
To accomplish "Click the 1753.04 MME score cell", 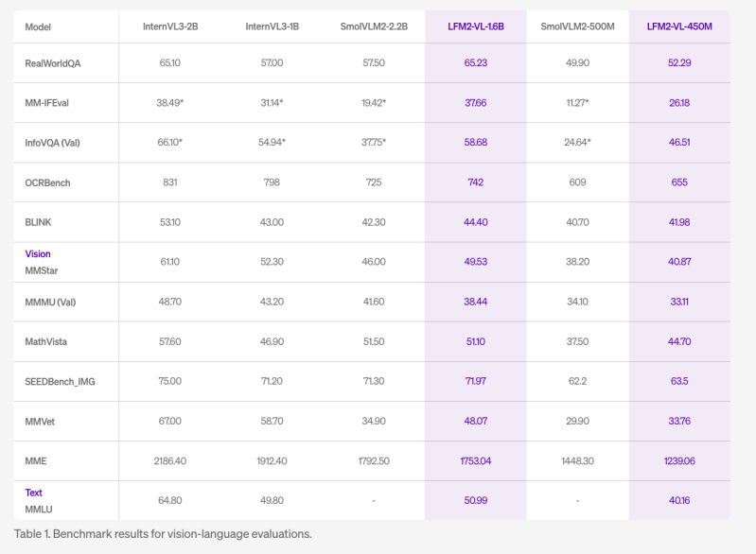I will click(475, 461).
